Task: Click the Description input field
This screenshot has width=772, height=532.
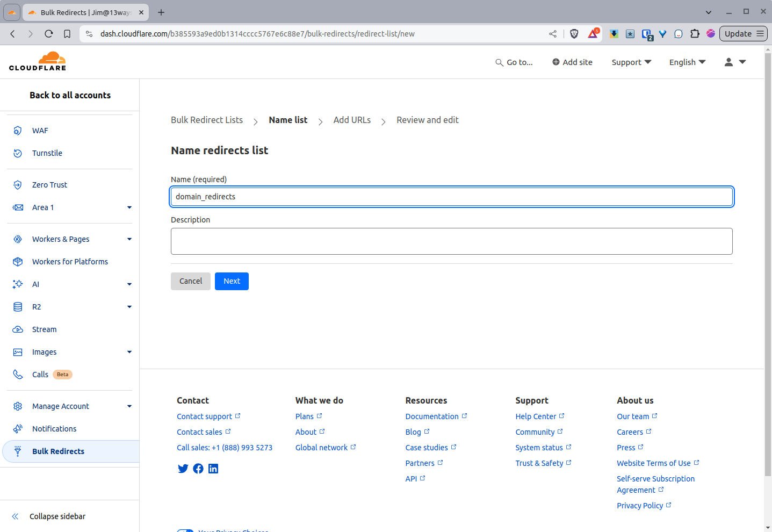Action: coord(451,241)
